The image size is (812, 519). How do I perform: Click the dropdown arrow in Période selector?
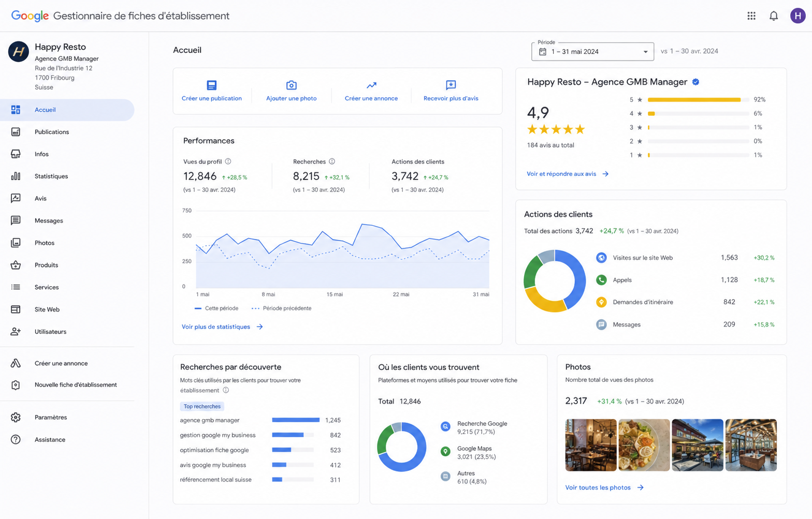(x=645, y=52)
